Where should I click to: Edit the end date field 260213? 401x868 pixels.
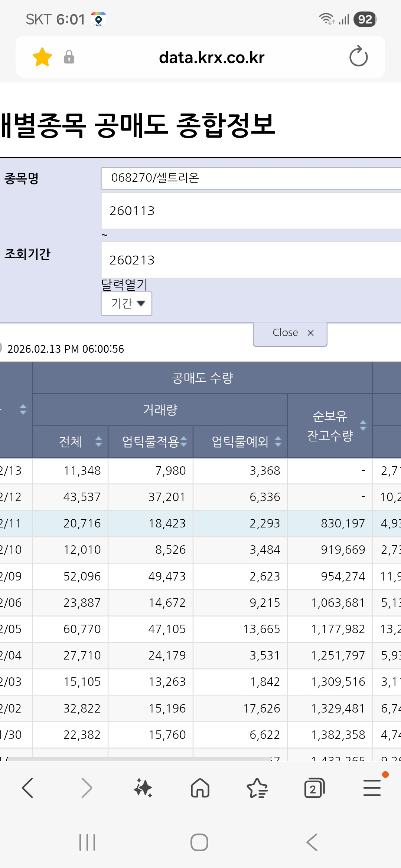pos(251,260)
